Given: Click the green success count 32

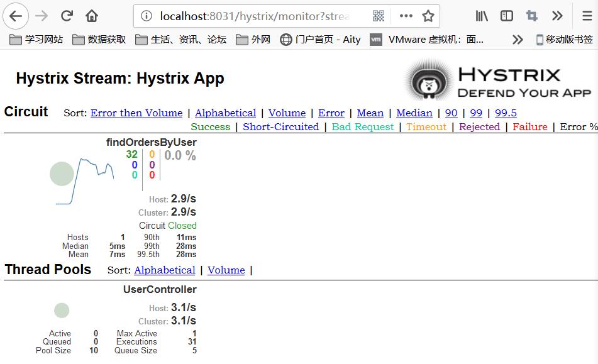Looking at the screenshot, I should click(132, 155).
